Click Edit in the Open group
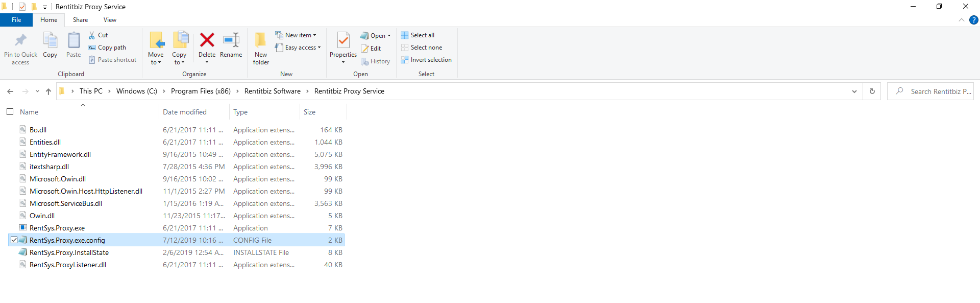This screenshot has width=980, height=303. [x=371, y=49]
